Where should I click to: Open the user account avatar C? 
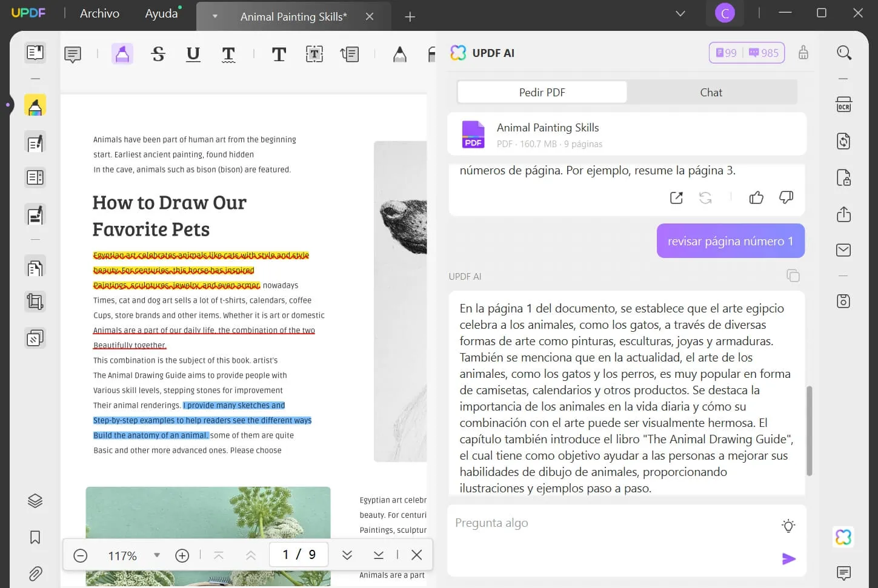point(725,13)
